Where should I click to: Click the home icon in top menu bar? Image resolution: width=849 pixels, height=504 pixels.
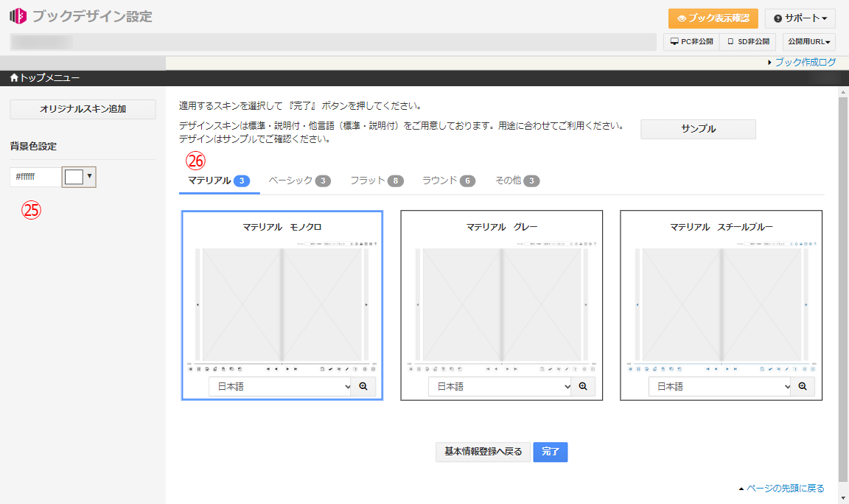[14, 77]
